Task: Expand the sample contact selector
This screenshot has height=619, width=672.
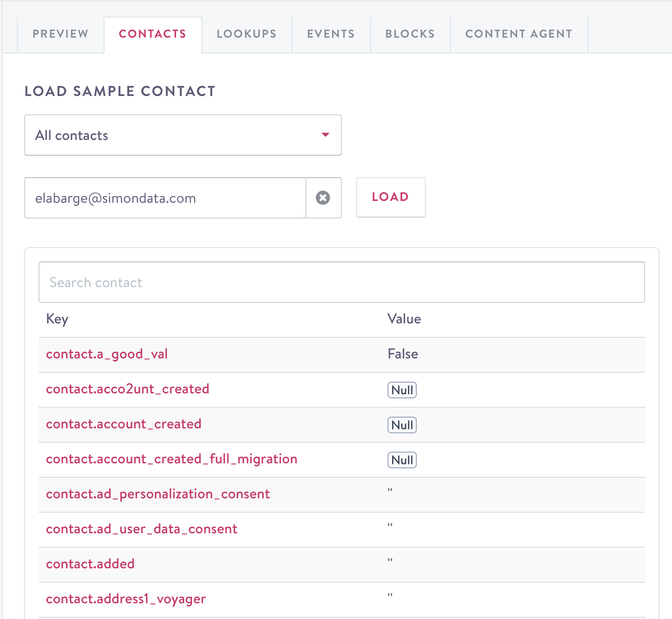Action: [183, 135]
